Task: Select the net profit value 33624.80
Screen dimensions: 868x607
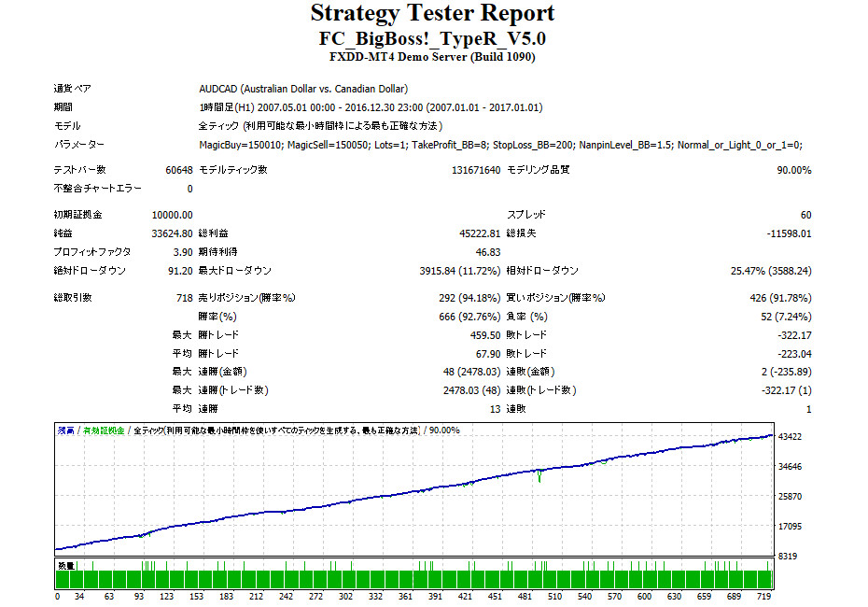Action: 172,233
